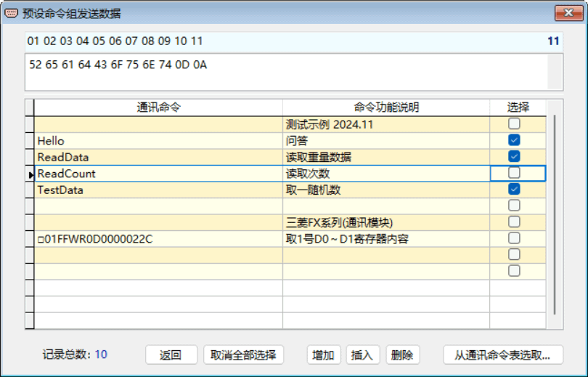Click the 三菱FX系列(通讯模块) description cell

tap(386, 223)
